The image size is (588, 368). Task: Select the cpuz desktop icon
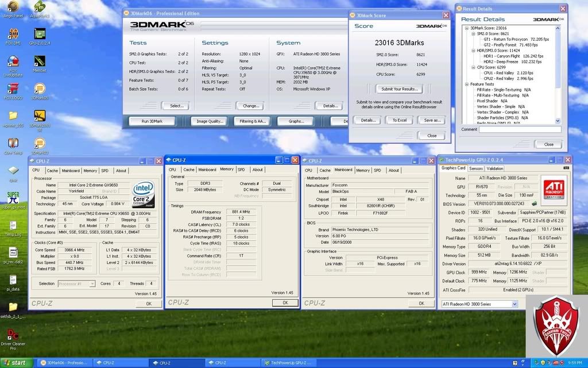pos(13,174)
